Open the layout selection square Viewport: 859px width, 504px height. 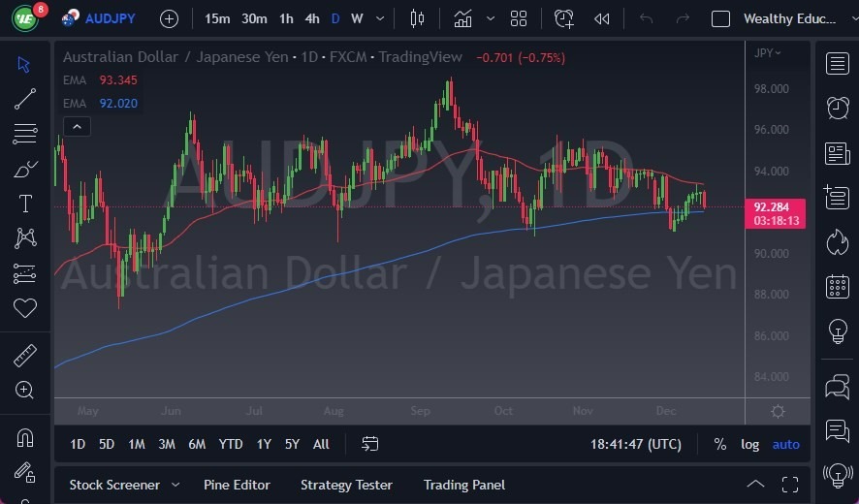pos(720,19)
